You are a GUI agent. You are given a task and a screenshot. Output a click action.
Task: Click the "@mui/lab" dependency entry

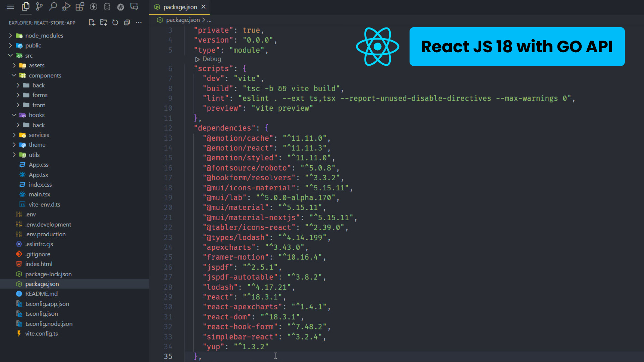(x=271, y=198)
